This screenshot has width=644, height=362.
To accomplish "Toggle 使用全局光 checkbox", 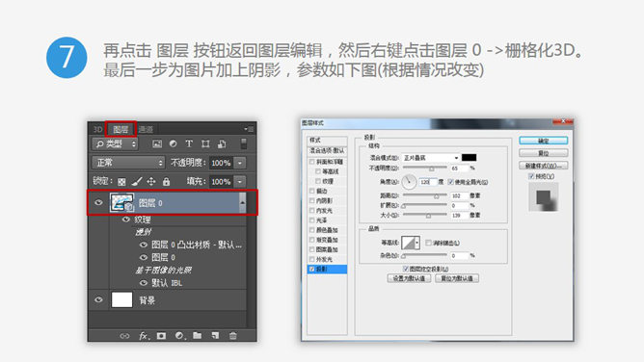I will tap(450, 182).
